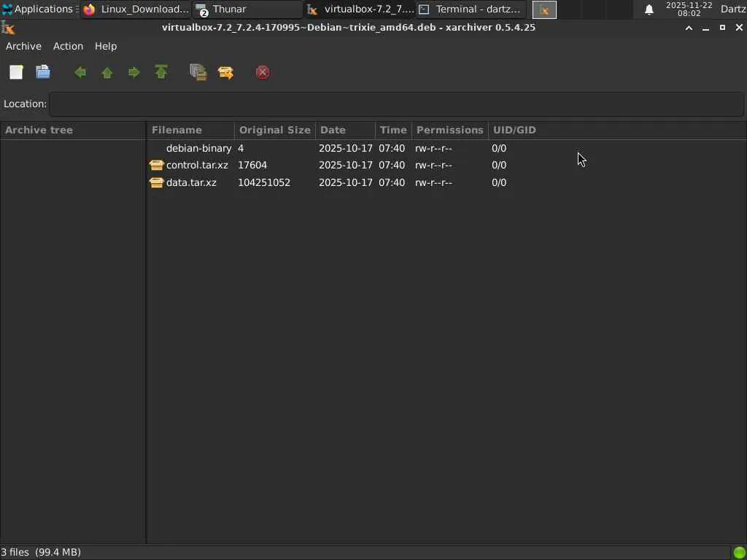
Task: Sort by the Date column header
Action: pyautogui.click(x=345, y=130)
